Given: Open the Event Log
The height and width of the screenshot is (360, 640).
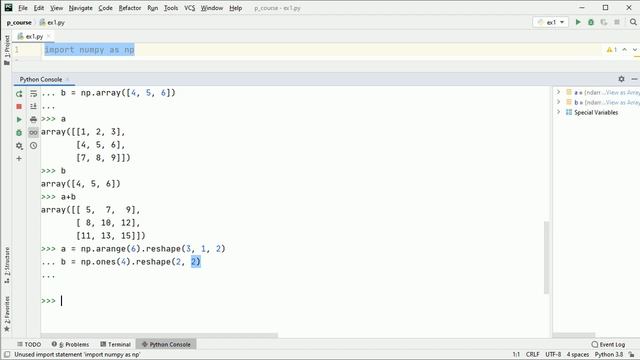Looking at the screenshot, I should 608,344.
